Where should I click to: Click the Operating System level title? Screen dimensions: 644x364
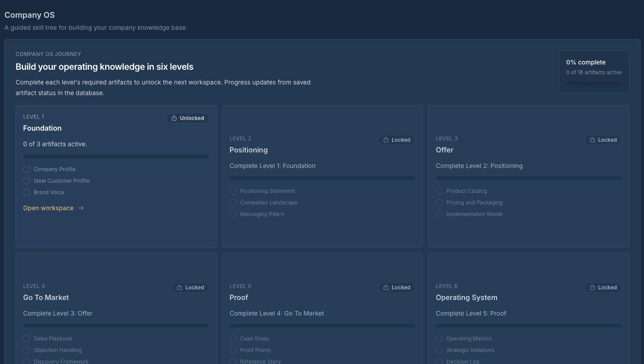point(466,297)
